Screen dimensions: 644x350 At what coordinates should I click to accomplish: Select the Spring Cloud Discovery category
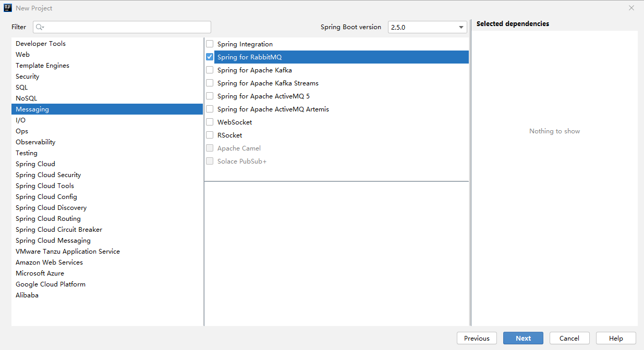[107, 208]
